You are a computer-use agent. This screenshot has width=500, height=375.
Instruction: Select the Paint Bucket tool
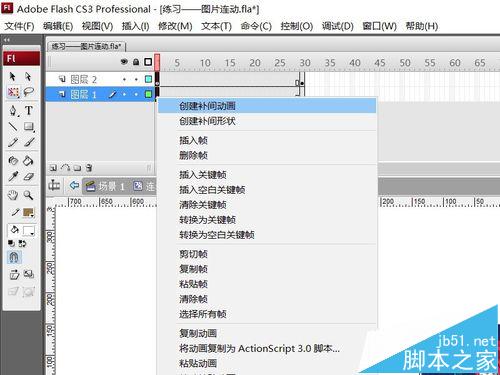coord(28,161)
